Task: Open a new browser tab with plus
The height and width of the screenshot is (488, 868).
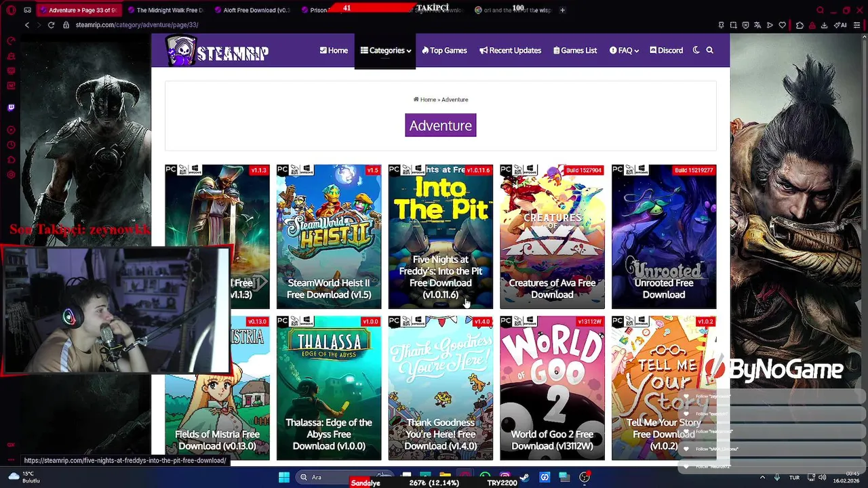Action: point(562,10)
